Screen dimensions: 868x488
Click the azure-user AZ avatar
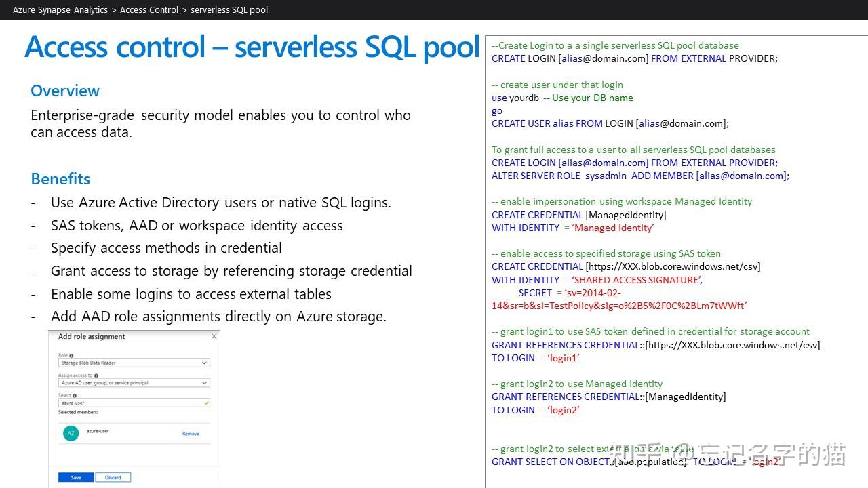71,432
